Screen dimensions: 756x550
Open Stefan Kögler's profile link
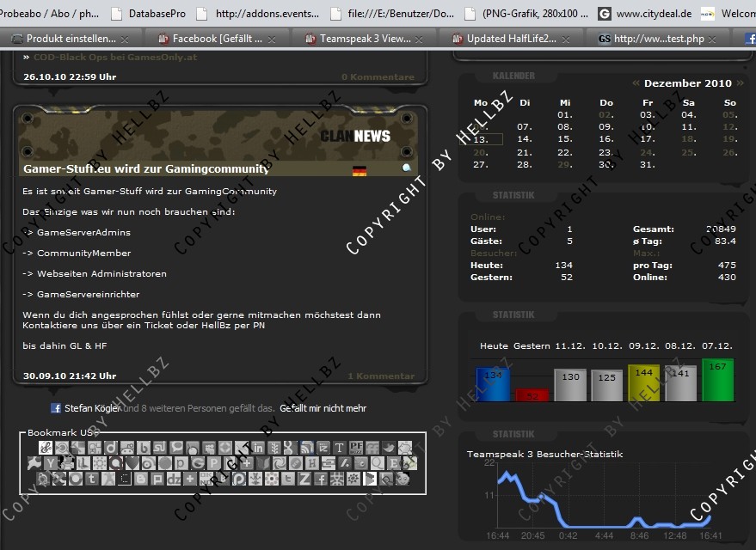(x=92, y=408)
